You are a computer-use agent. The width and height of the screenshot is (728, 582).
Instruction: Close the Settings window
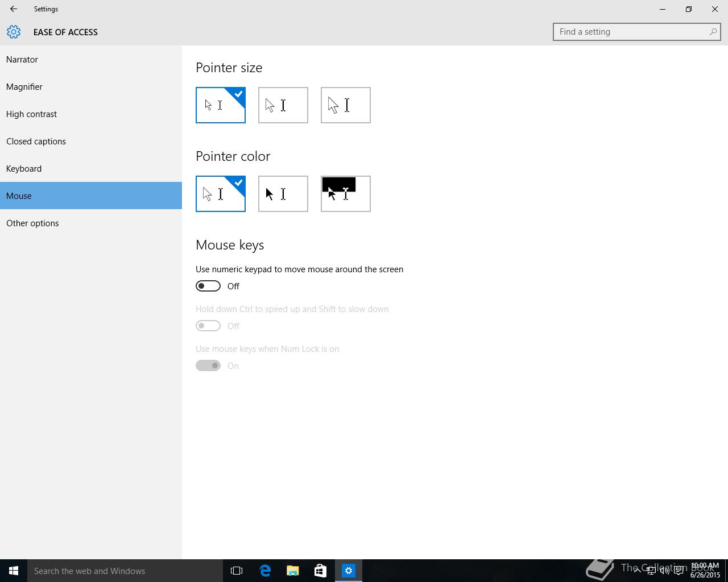click(x=715, y=9)
